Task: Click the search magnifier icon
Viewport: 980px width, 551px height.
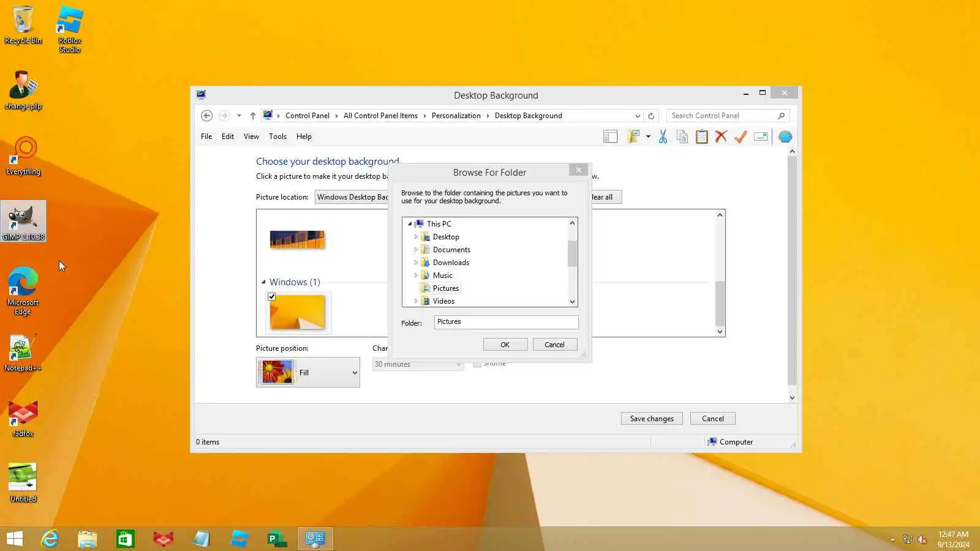Action: pos(781,116)
